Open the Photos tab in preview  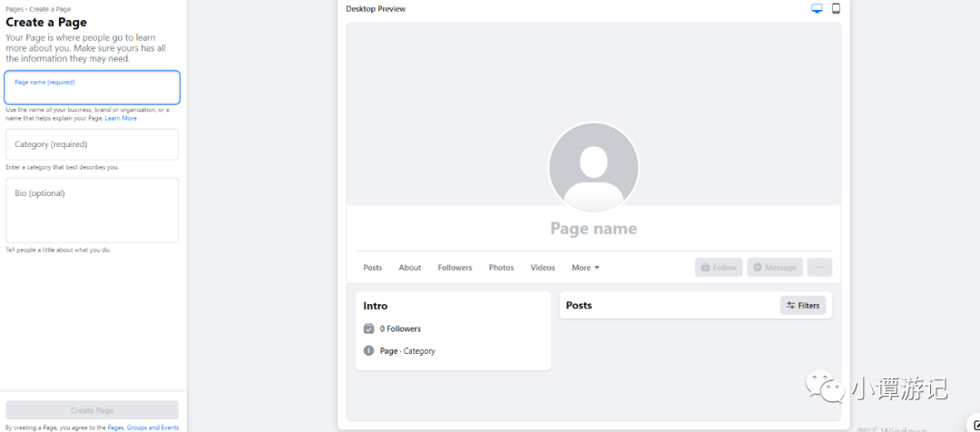pyautogui.click(x=501, y=268)
